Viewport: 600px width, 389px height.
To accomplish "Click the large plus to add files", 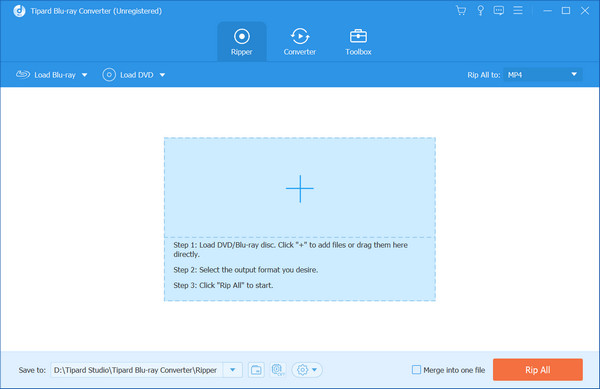I will click(300, 189).
